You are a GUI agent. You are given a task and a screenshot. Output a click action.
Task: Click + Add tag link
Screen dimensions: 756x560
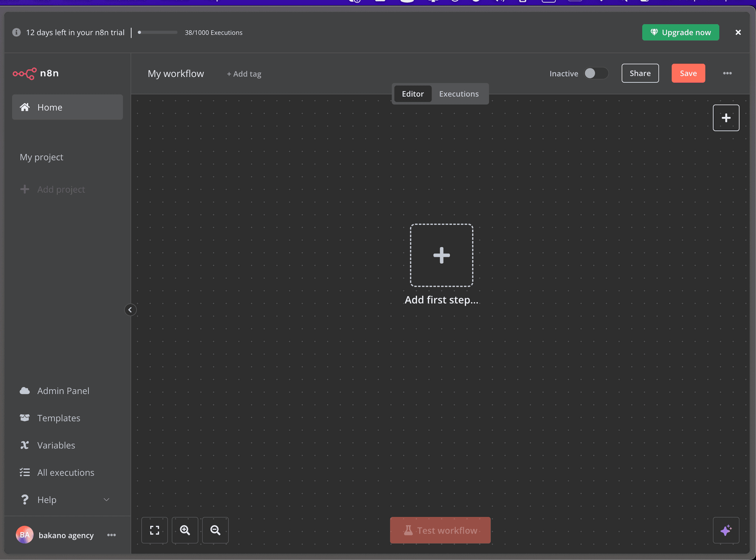click(x=244, y=74)
